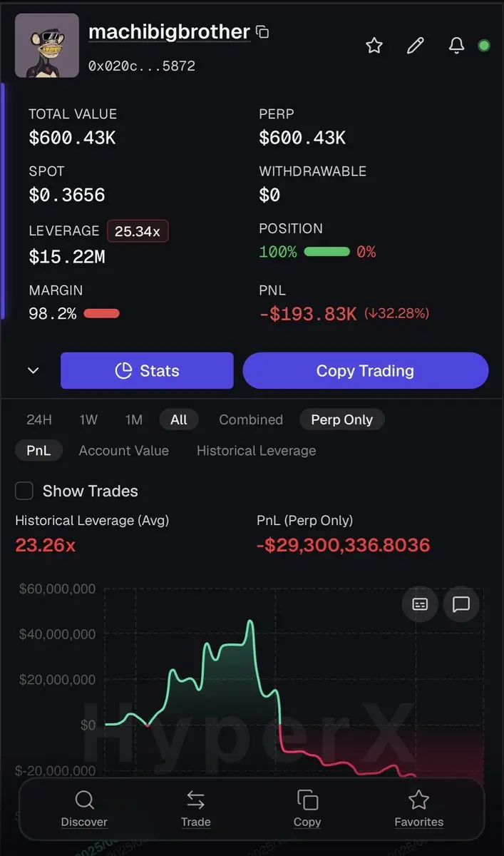Enable the Show Trades checkbox
504x856 pixels.
(24, 491)
